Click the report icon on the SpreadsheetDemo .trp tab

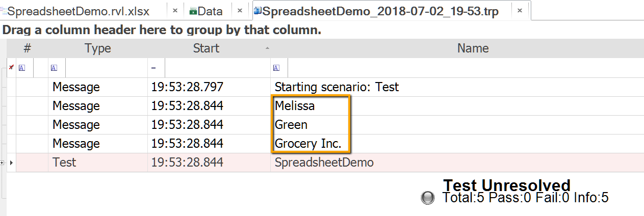pyautogui.click(x=257, y=11)
